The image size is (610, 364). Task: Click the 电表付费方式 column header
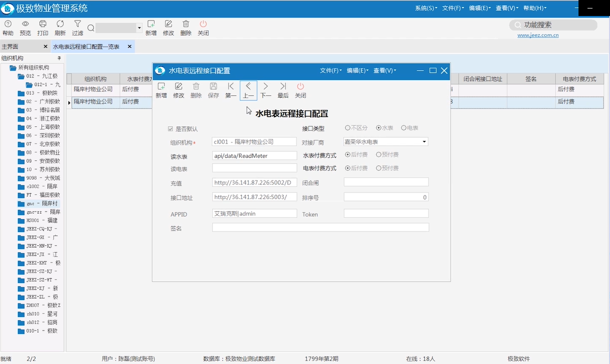coord(579,79)
